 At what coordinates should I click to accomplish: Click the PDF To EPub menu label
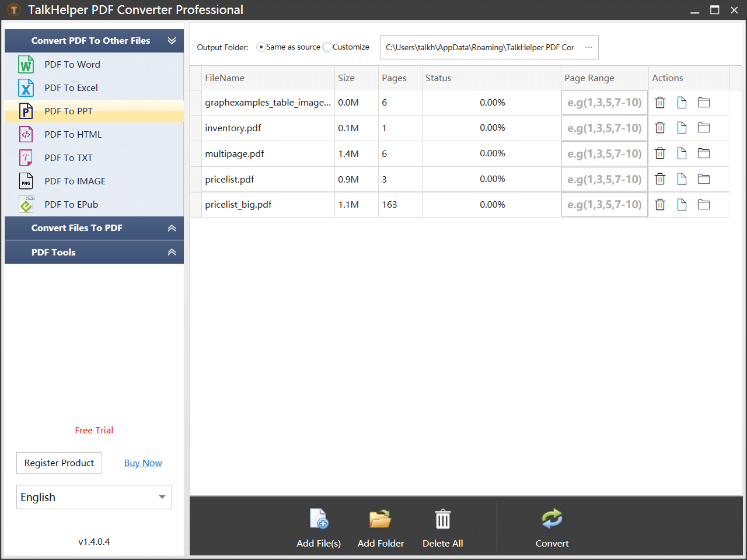coord(71,204)
